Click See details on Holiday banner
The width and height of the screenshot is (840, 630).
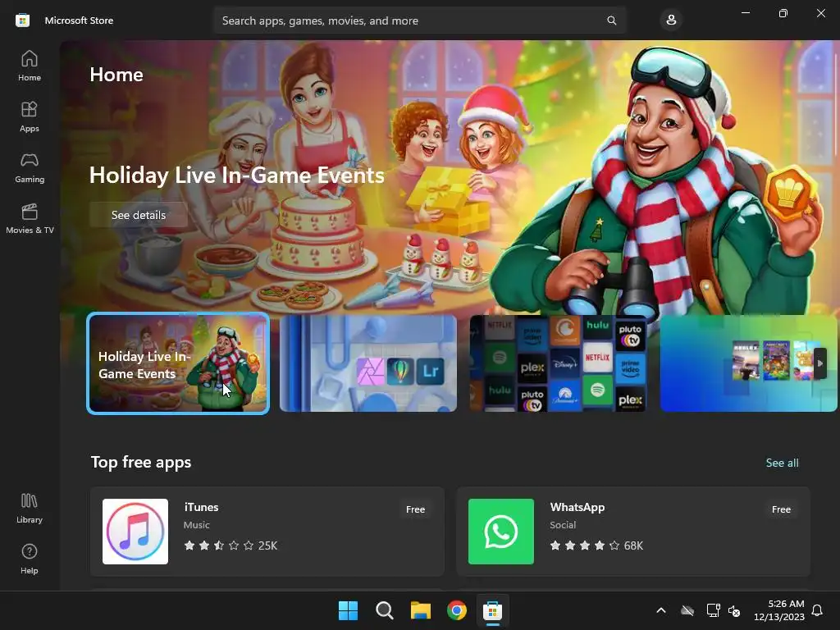[x=139, y=215]
